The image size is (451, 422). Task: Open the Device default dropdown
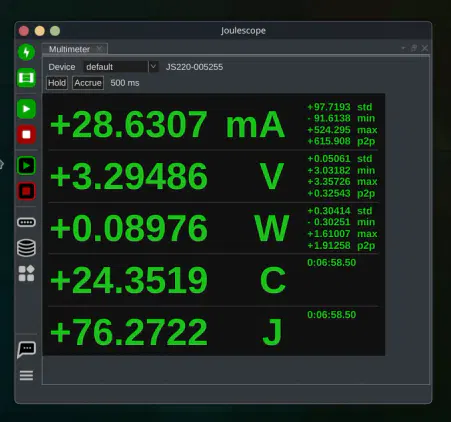(x=120, y=67)
